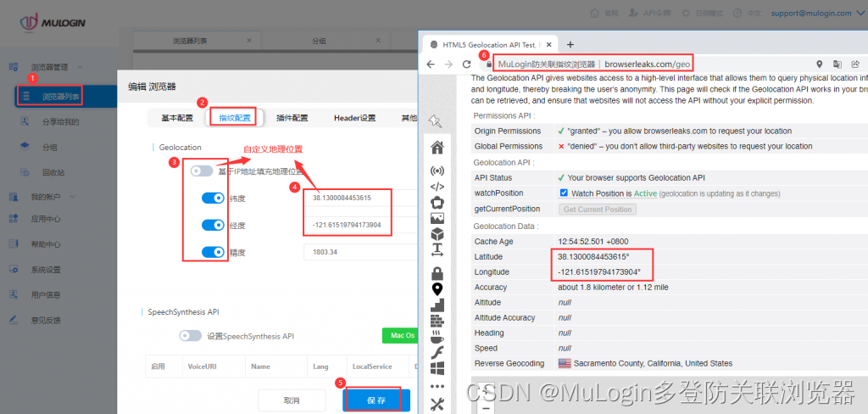Click the pushpin icon above the sidebar
The height and width of the screenshot is (414, 868).
click(x=434, y=120)
